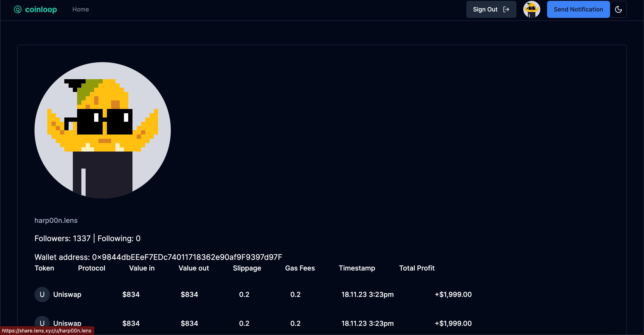The image size is (644, 335).
Task: Click the Protocol column header
Action: pos(92,268)
